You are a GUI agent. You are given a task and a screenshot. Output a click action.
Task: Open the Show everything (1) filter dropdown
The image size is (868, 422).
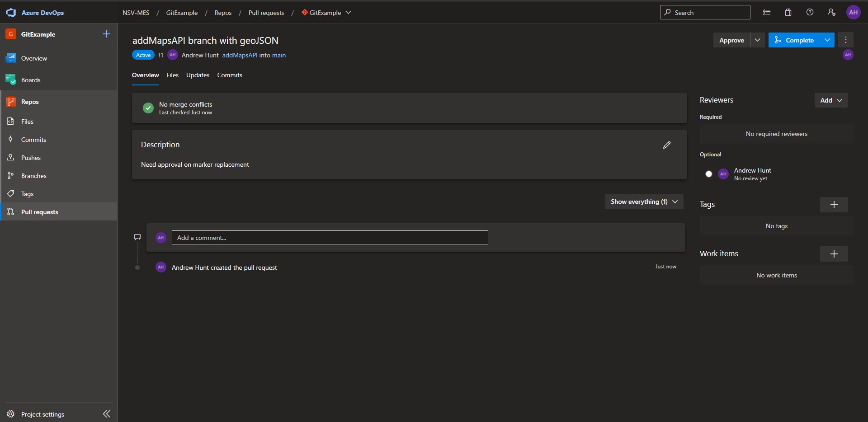[644, 202]
